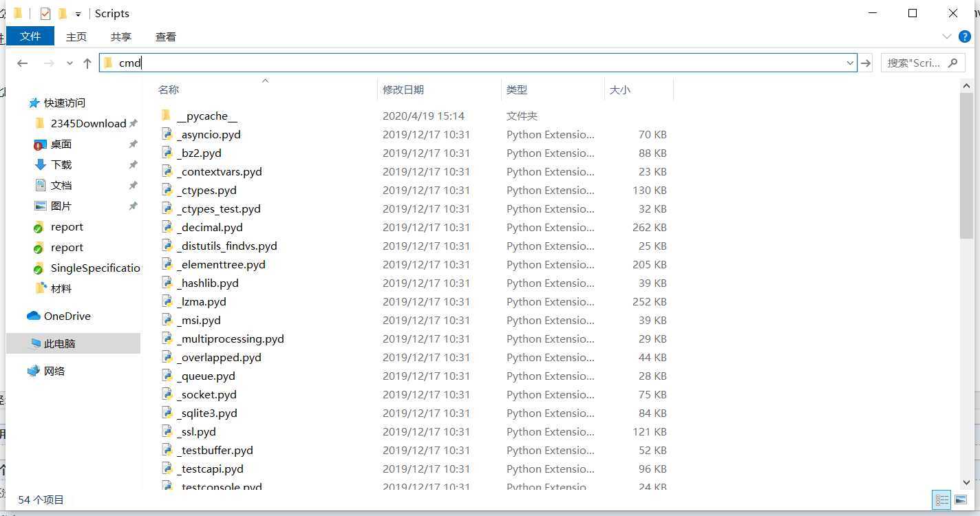Switch to details view icon in status bar
Screen dimensions: 980x516
tap(942, 500)
